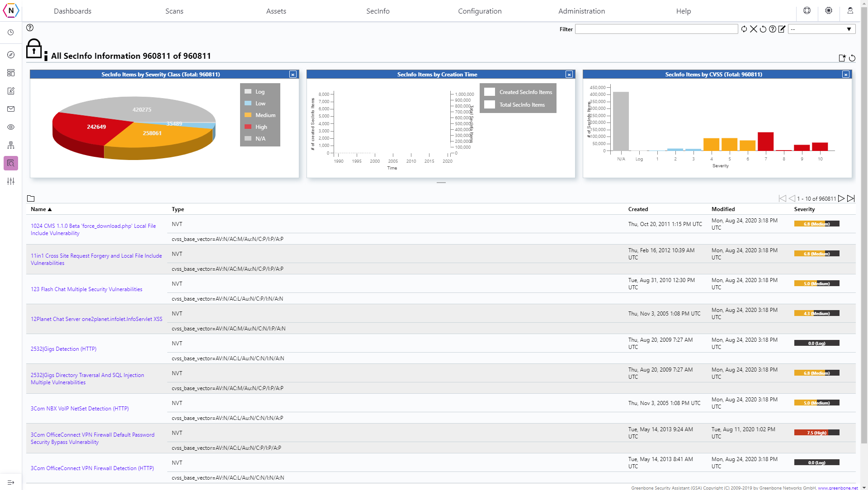This screenshot has width=868, height=490.
Task: Sort table by Name column
Action: (41, 209)
